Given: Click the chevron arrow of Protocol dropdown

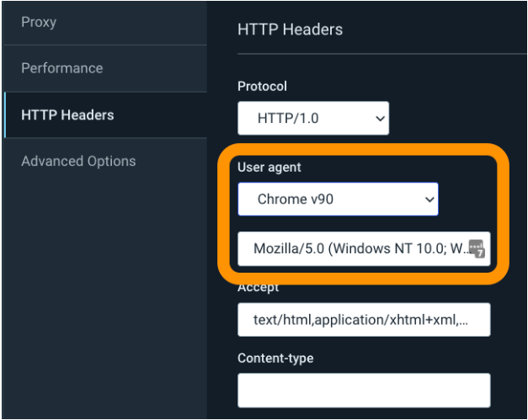Looking at the screenshot, I should click(x=379, y=120).
